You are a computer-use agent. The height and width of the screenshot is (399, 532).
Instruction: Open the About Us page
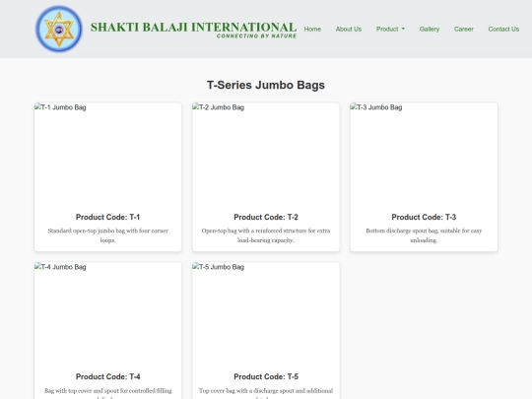click(349, 30)
